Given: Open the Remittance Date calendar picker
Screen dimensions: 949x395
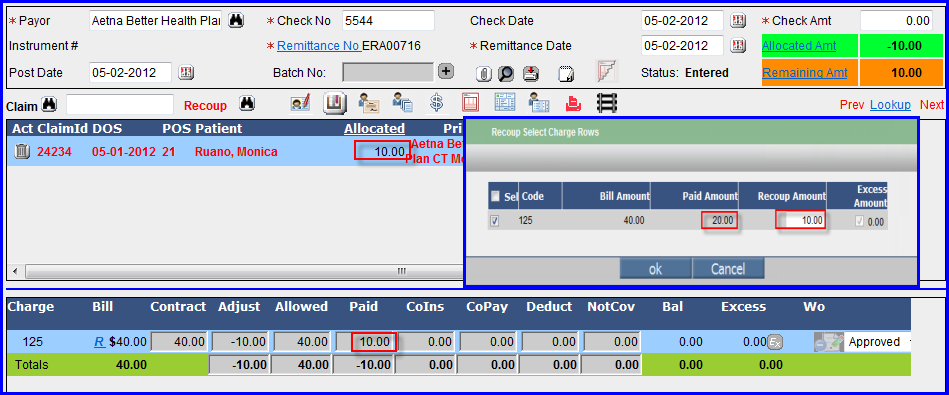Looking at the screenshot, I should click(737, 45).
